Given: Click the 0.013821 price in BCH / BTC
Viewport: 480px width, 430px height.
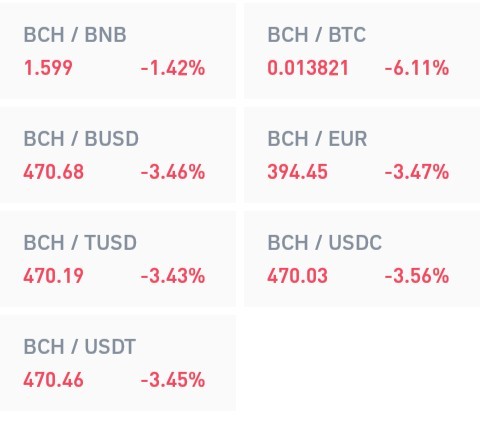Looking at the screenshot, I should (308, 68).
